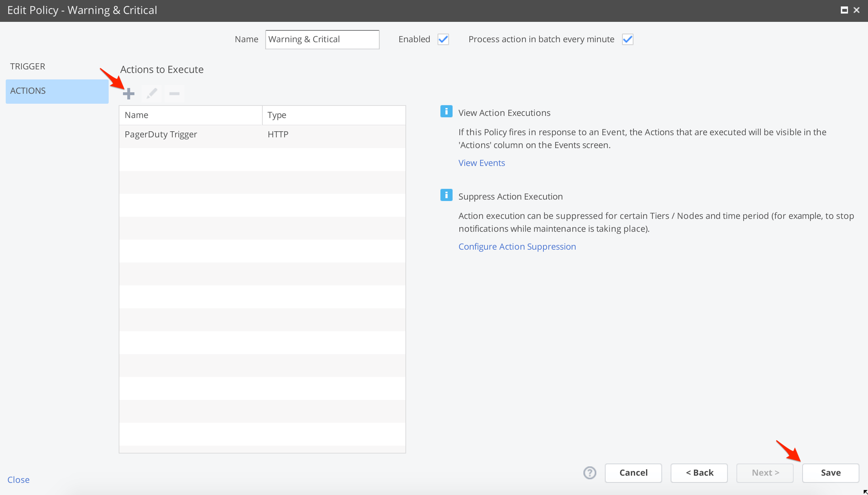Viewport: 868px width, 495px height.
Task: Toggle the Enabled checkbox
Action: click(x=443, y=39)
